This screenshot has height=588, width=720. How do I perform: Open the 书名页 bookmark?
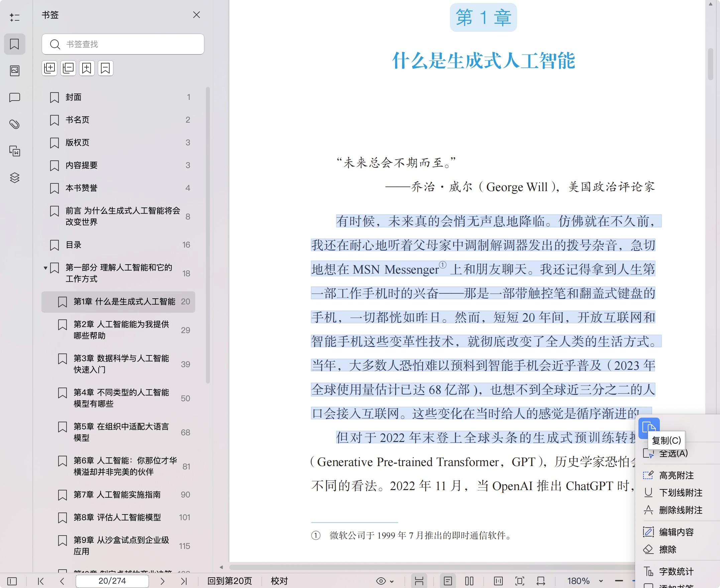(118, 120)
